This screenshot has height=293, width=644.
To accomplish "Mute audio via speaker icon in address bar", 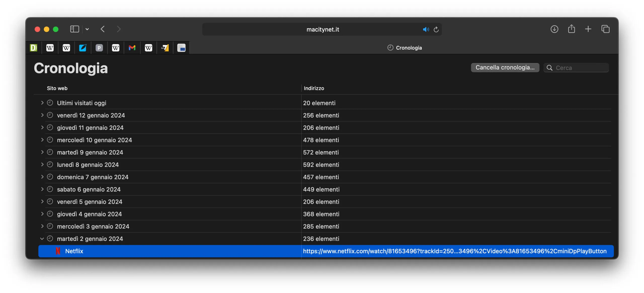I will [425, 29].
